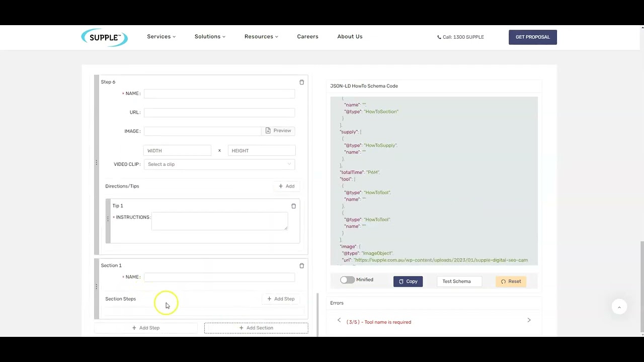Click the scroll-to-top circle button
The width and height of the screenshot is (644, 362).
click(x=619, y=307)
